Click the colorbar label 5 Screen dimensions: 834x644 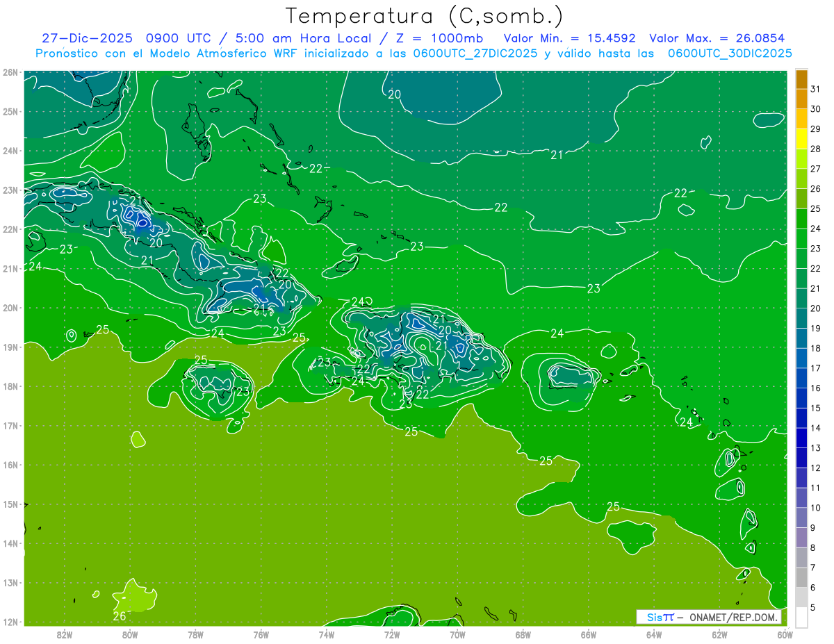pyautogui.click(x=813, y=607)
